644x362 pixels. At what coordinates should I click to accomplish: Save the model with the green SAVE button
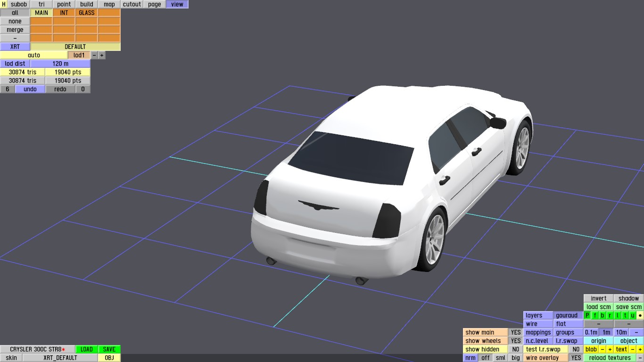click(x=109, y=349)
